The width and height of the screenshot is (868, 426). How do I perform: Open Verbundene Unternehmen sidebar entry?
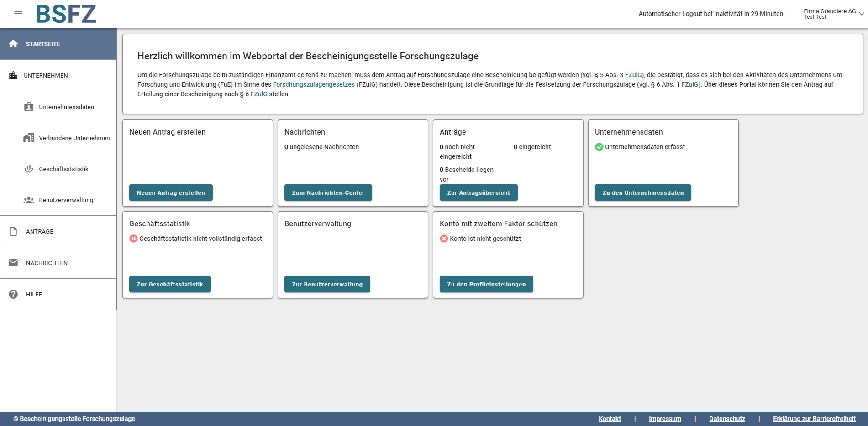pos(58,138)
